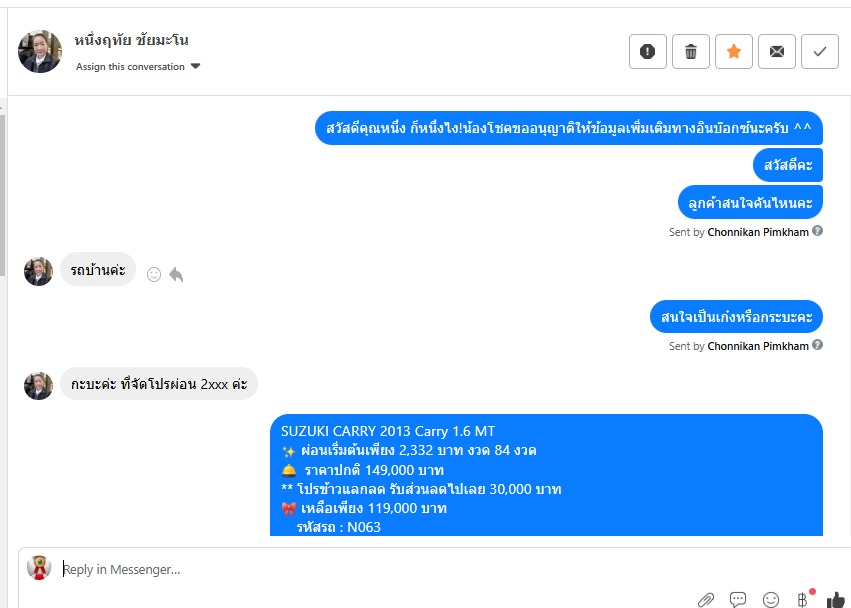This screenshot has height=608, width=851.
Task: Open the baht payment request icon
Action: click(x=803, y=599)
